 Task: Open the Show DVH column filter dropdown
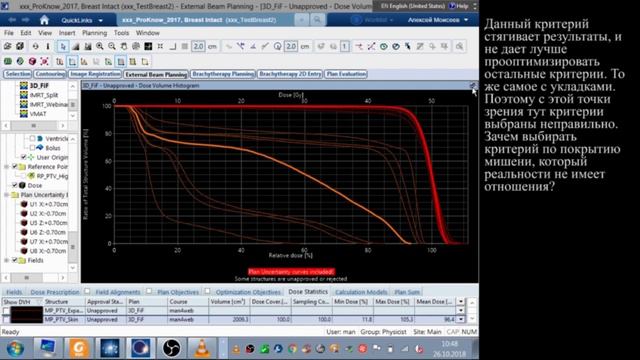(39, 302)
